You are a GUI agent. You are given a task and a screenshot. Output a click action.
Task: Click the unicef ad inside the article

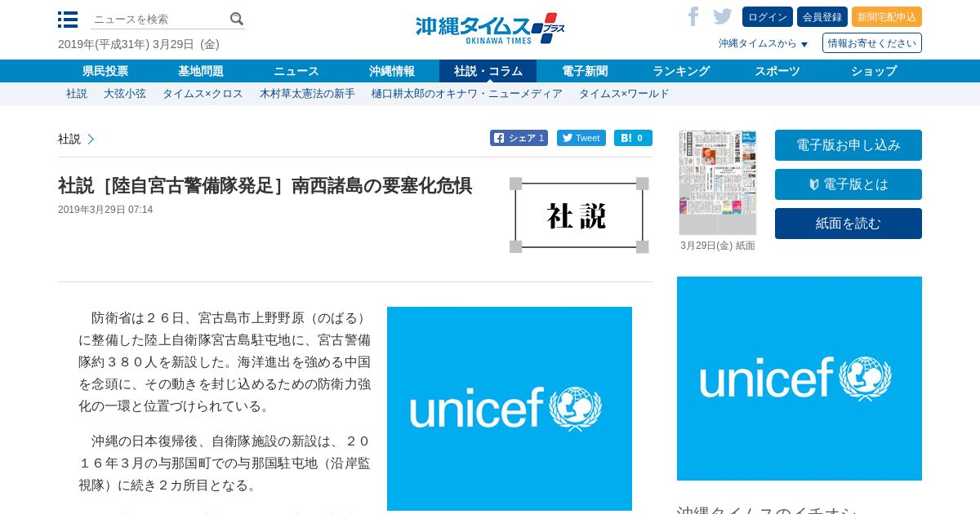[510, 409]
